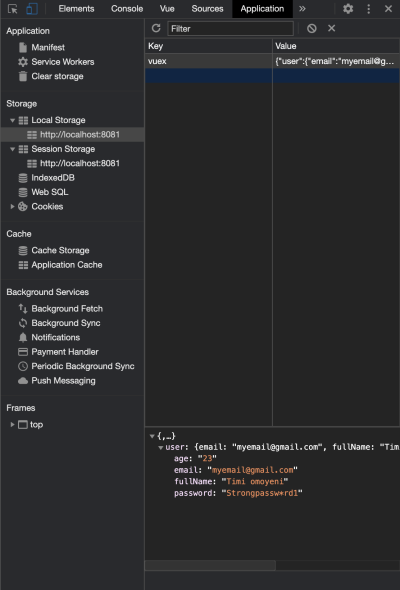This screenshot has height=590, width=400.
Task: Switch to the Console tab
Action: (x=127, y=9)
